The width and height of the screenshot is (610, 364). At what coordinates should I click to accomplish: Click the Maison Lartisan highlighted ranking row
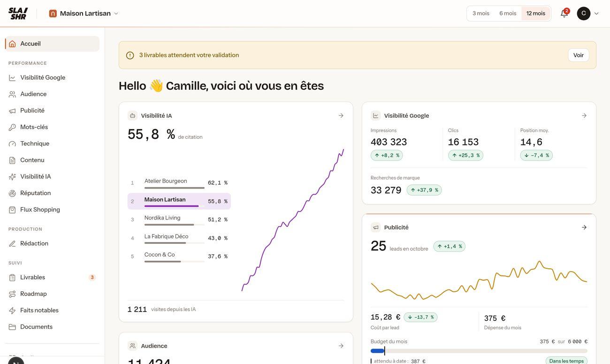[179, 201]
